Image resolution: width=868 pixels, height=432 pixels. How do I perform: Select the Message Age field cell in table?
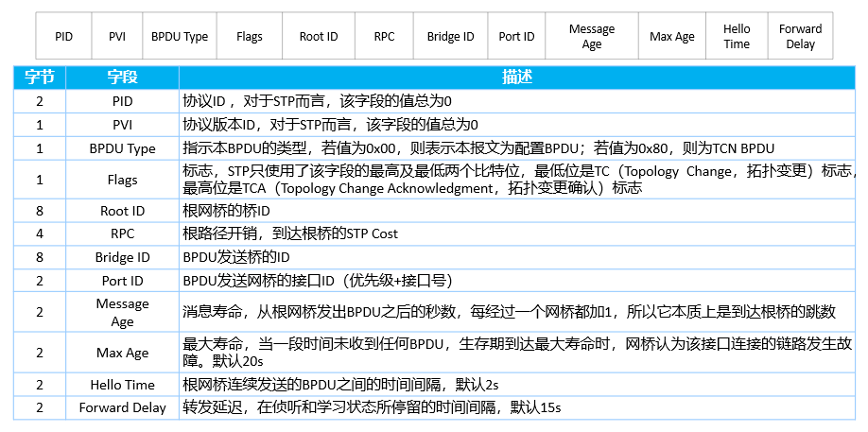(122, 312)
